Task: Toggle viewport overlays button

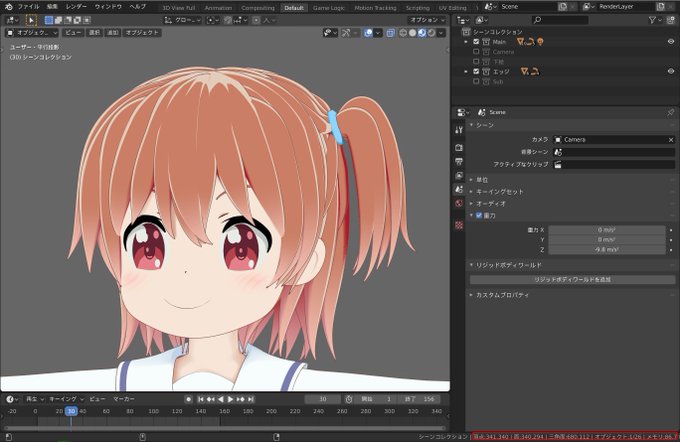Action: pyautogui.click(x=368, y=33)
